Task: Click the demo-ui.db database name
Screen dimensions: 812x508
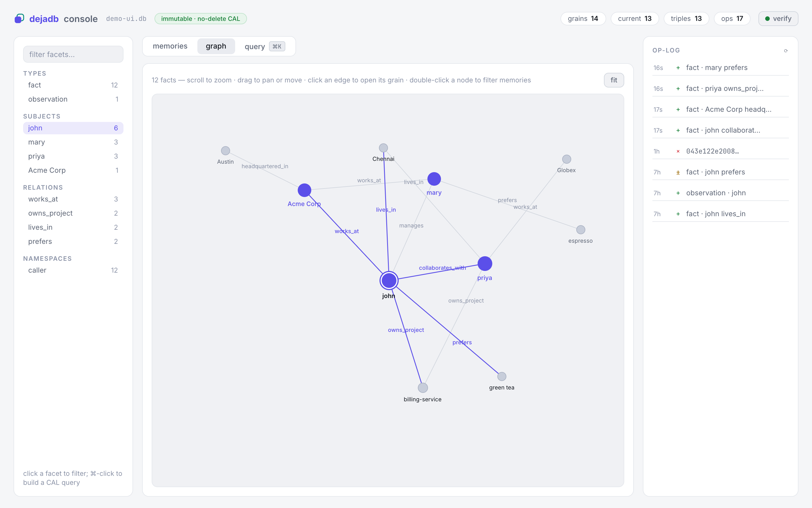Action: [126, 19]
